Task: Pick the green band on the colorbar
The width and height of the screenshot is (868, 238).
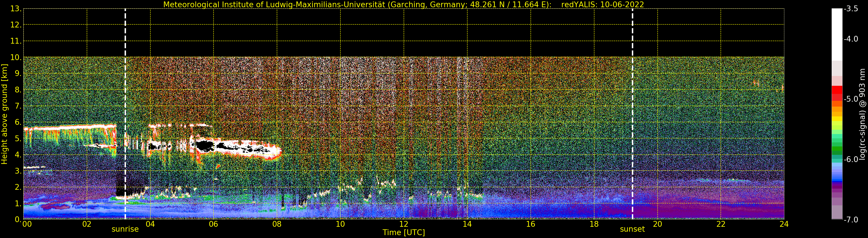Action: (837, 148)
